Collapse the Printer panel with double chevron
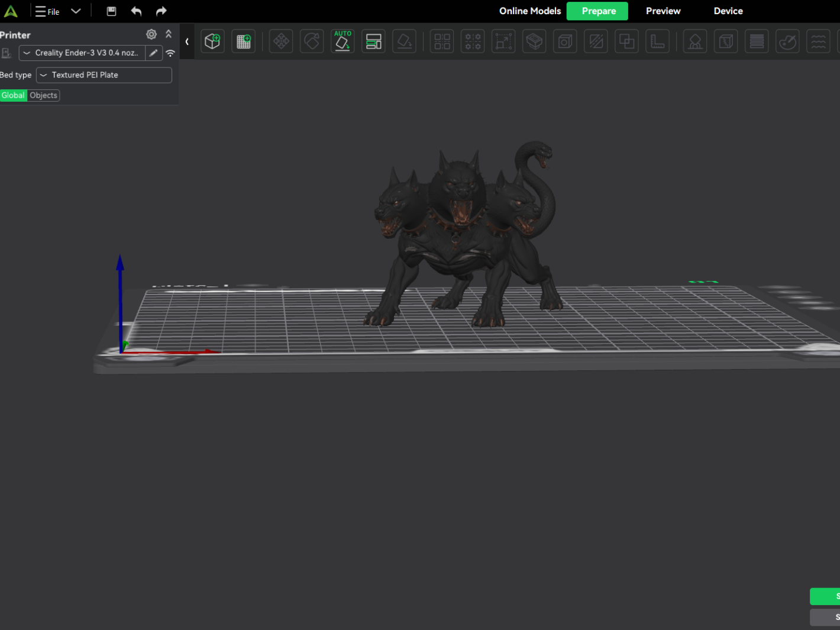 click(169, 34)
